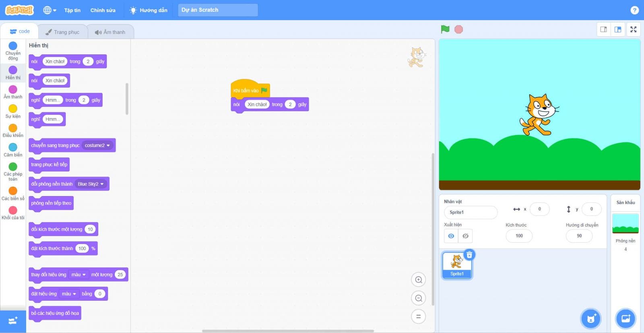644x333 pixels.
Task: Switch to the Âm thanh tab
Action: (110, 32)
